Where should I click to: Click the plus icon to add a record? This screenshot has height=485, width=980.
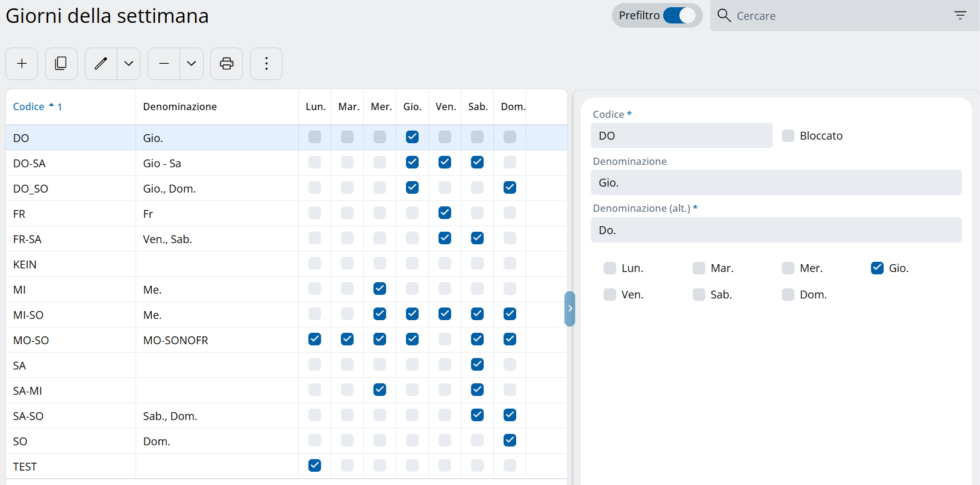tap(22, 64)
